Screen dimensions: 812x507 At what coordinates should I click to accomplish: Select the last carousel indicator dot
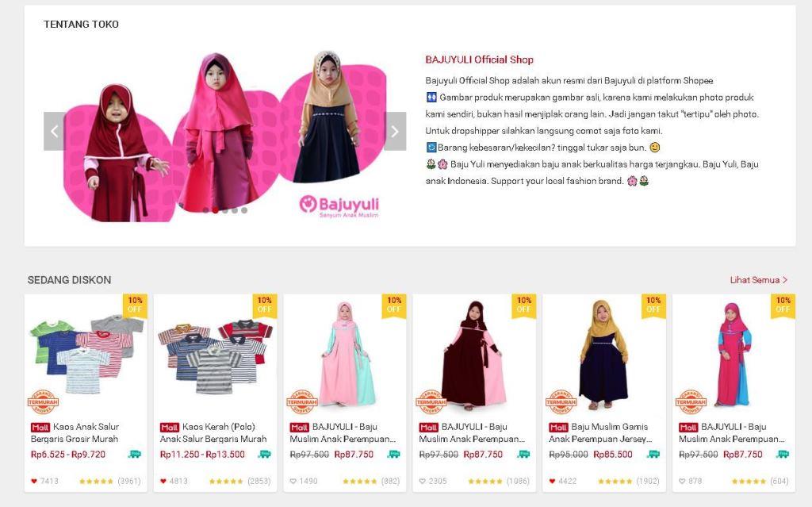(244, 210)
